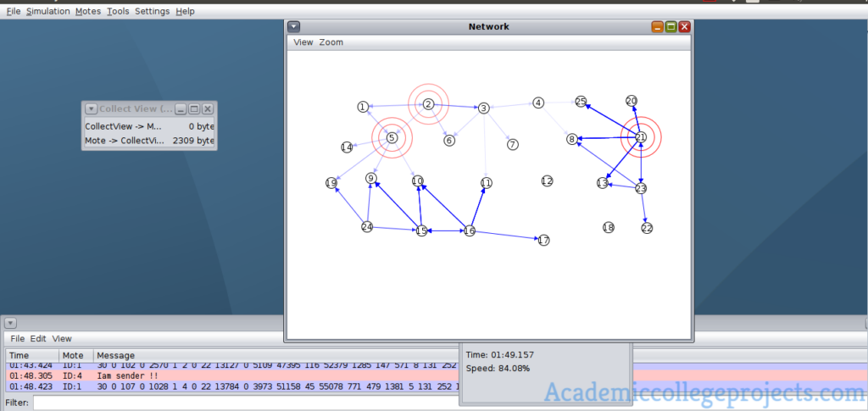Expand the Collect View window dropdown arrow
868x411 pixels.
click(92, 109)
